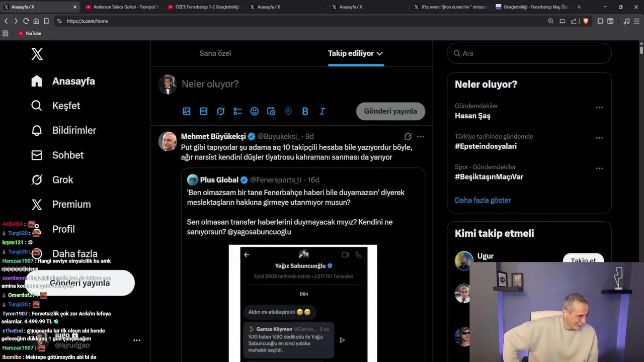Open browser main menu hamburger
The width and height of the screenshot is (644, 362).
[x=637, y=21]
